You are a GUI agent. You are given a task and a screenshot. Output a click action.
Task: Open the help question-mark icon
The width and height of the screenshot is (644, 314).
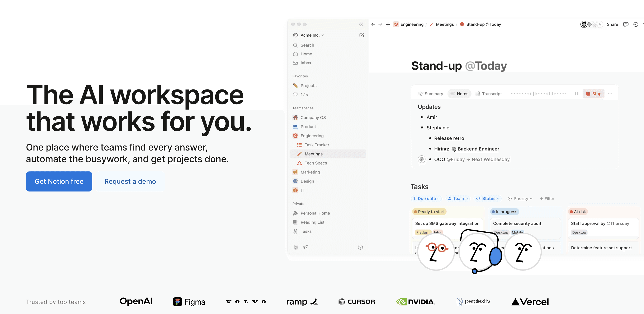tap(360, 247)
